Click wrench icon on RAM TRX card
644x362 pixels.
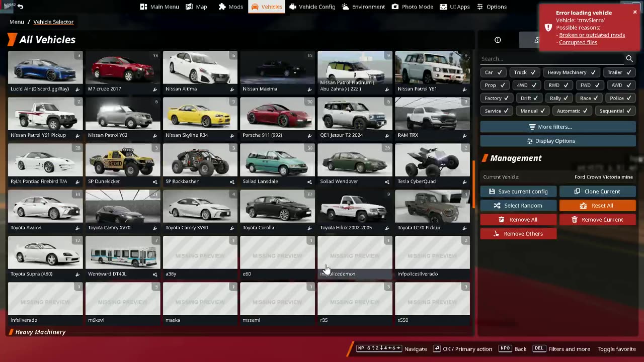(464, 135)
